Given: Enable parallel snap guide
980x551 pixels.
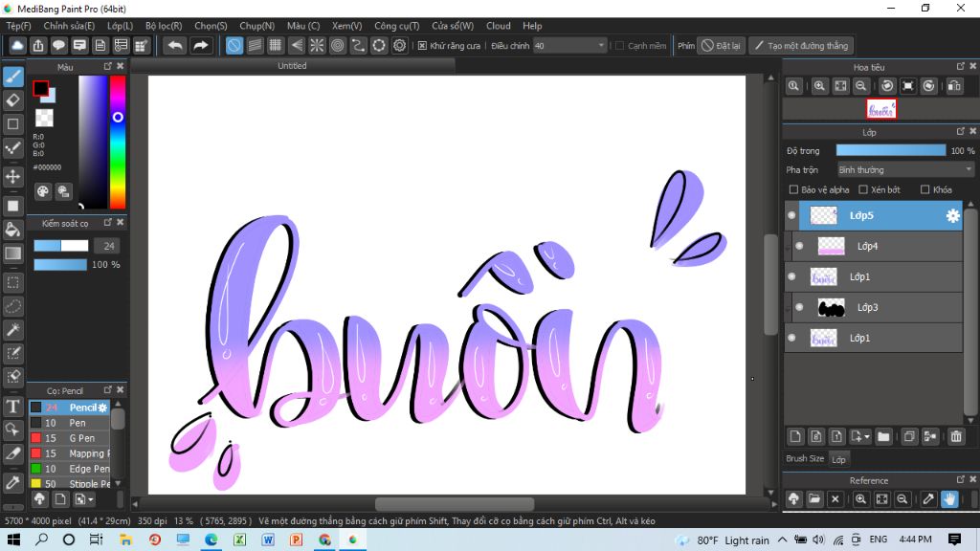Looking at the screenshot, I should click(255, 46).
